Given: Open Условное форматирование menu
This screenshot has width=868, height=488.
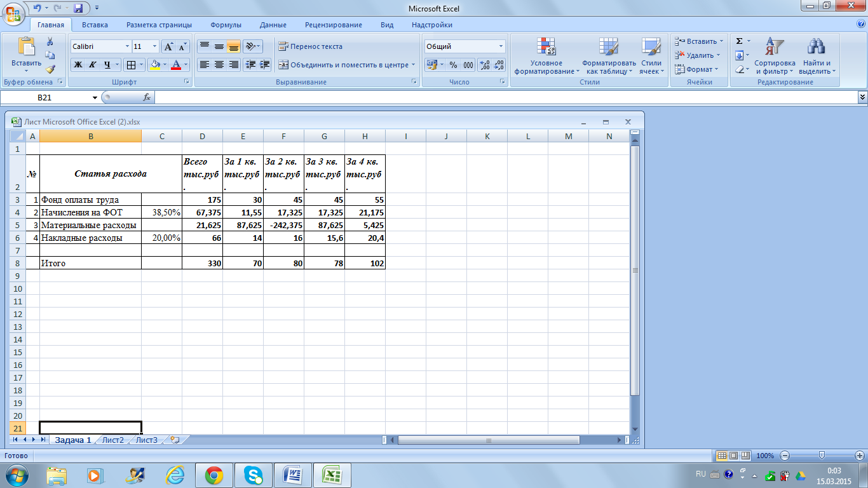Looking at the screenshot, I should pos(546,56).
